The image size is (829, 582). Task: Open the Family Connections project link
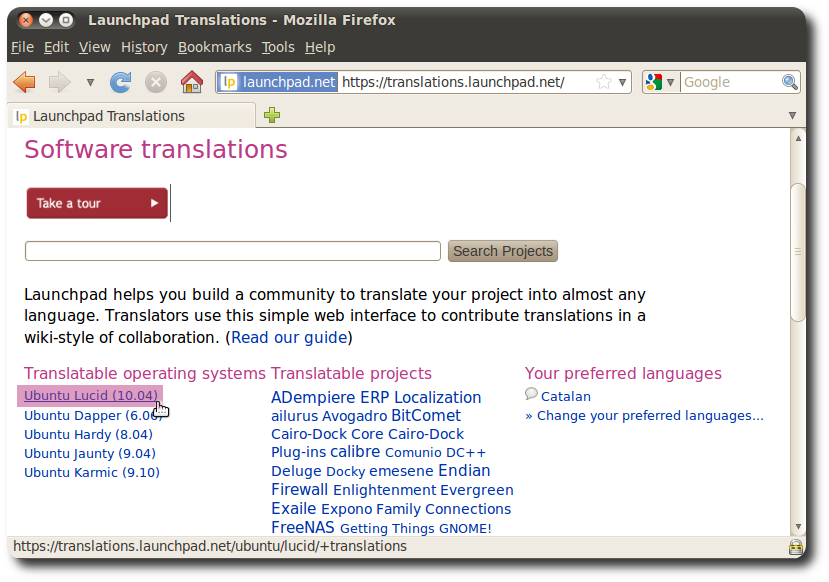pyautogui.click(x=444, y=509)
